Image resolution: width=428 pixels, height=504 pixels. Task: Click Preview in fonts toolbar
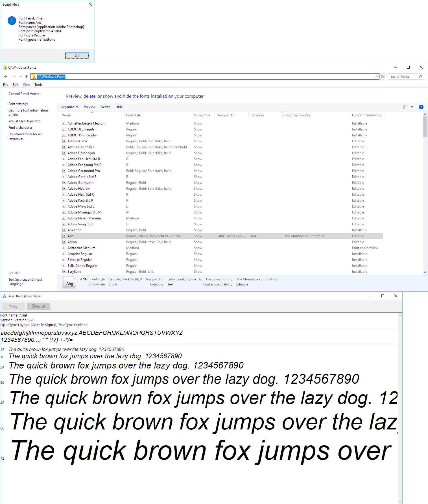(89, 107)
